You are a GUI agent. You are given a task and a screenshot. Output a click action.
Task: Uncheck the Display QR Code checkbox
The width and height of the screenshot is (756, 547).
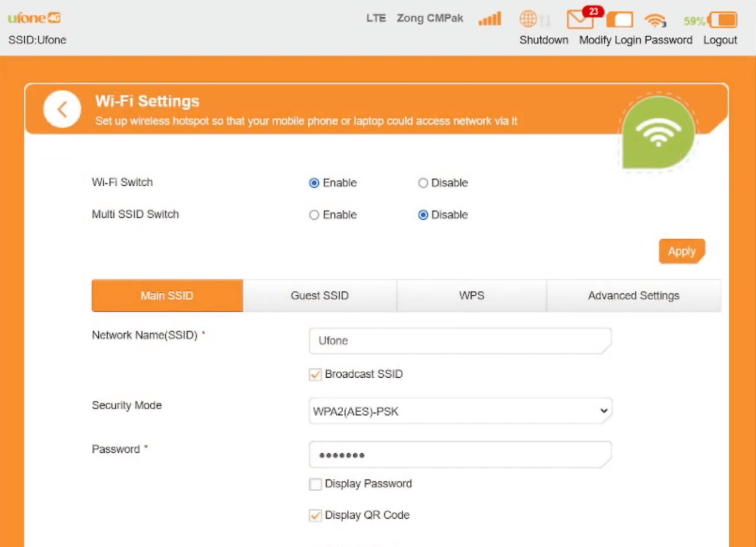[x=316, y=515]
